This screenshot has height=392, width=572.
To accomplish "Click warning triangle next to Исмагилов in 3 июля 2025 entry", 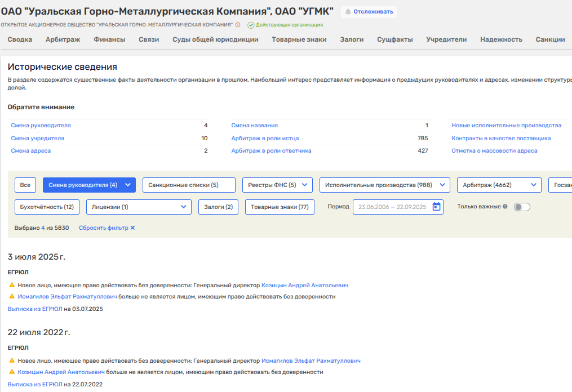I will point(12,296).
